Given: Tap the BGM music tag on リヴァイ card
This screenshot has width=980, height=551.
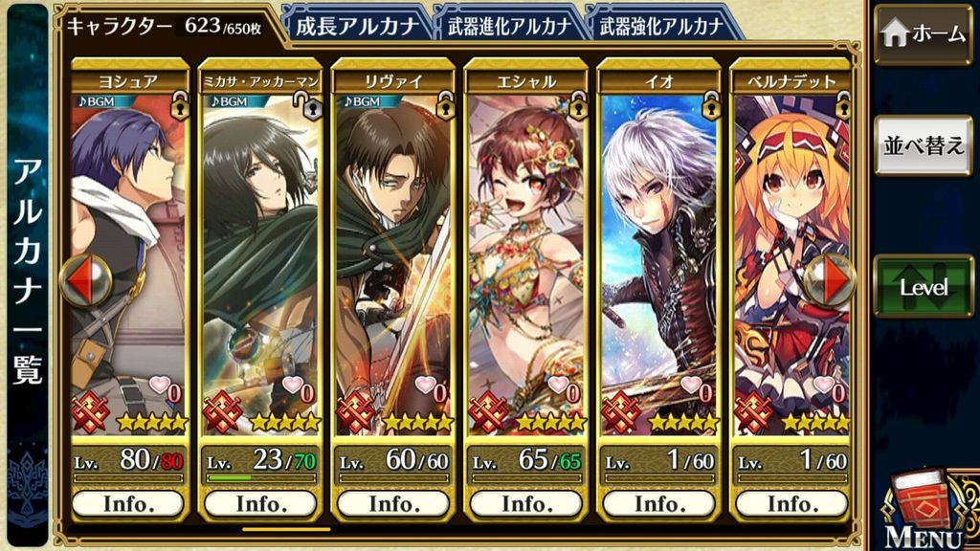Looking at the screenshot, I should click(x=361, y=101).
